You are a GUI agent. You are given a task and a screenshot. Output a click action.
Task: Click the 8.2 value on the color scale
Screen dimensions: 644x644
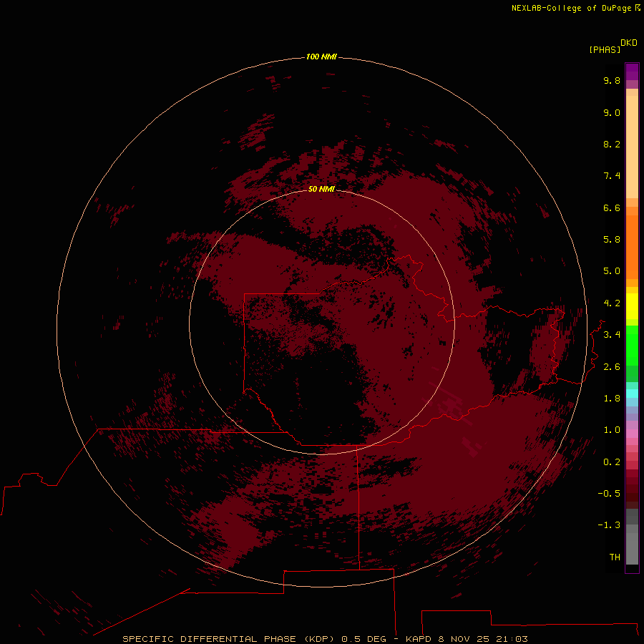pyautogui.click(x=612, y=144)
